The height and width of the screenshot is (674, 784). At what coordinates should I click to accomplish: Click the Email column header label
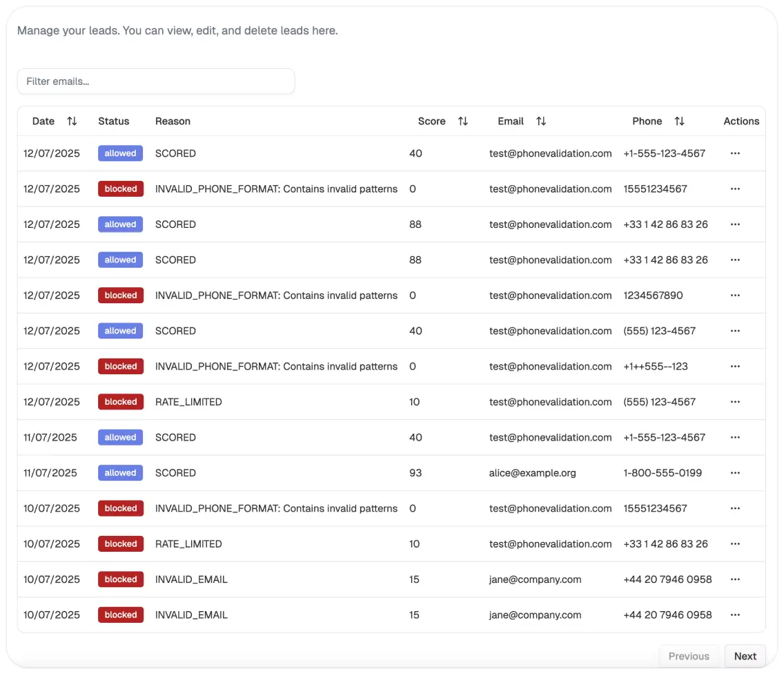point(511,121)
